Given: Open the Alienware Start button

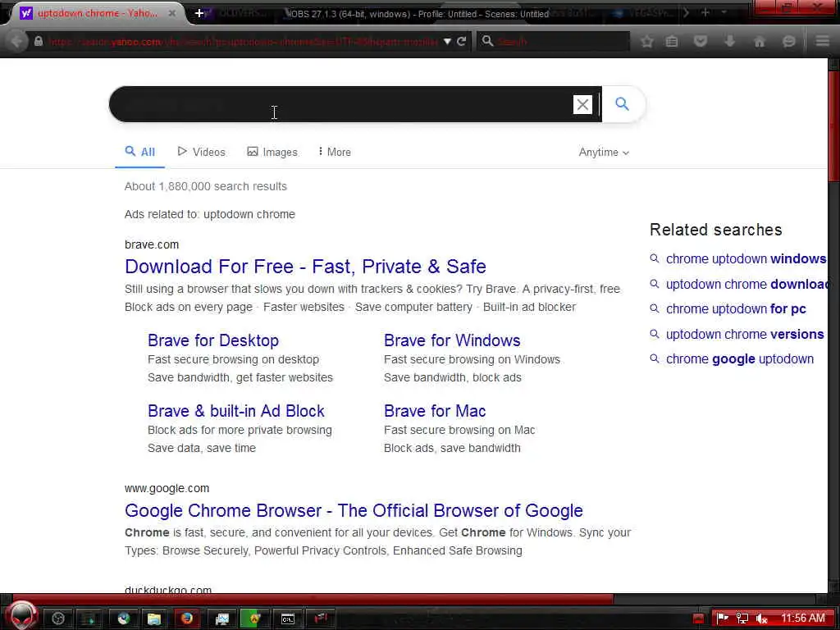Looking at the screenshot, I should click(22, 616).
